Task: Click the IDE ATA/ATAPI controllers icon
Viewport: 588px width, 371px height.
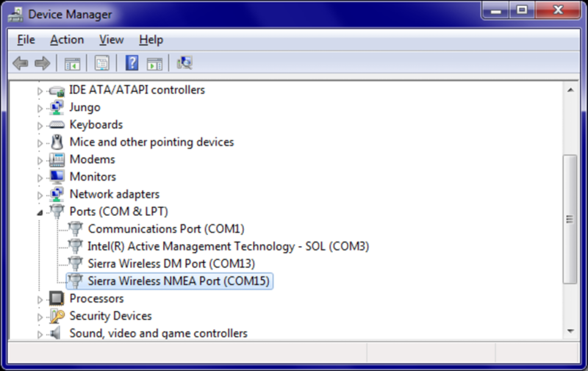Action: tap(57, 90)
